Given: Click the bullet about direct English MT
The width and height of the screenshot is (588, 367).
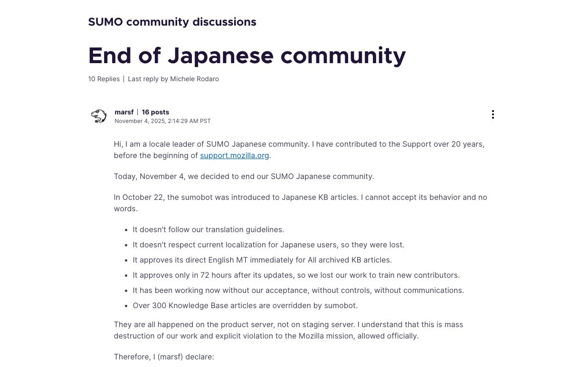Looking at the screenshot, I should [262, 260].
